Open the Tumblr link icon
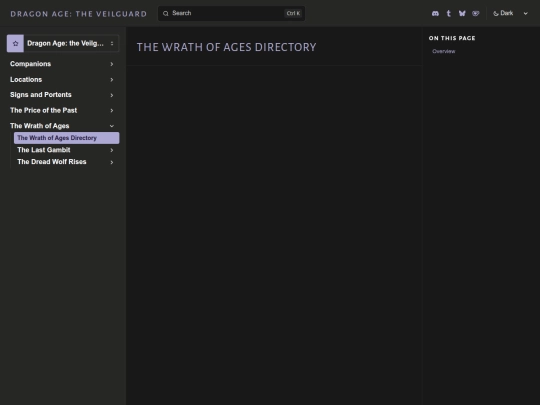This screenshot has width=540, height=405. (449, 13)
